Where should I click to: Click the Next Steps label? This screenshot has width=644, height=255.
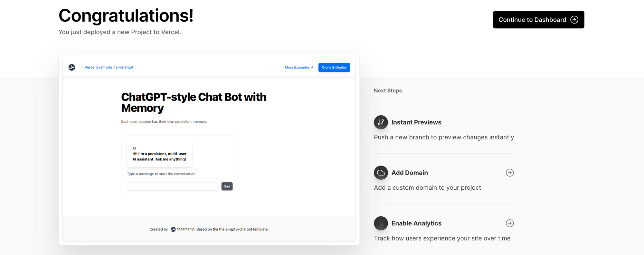click(x=388, y=90)
